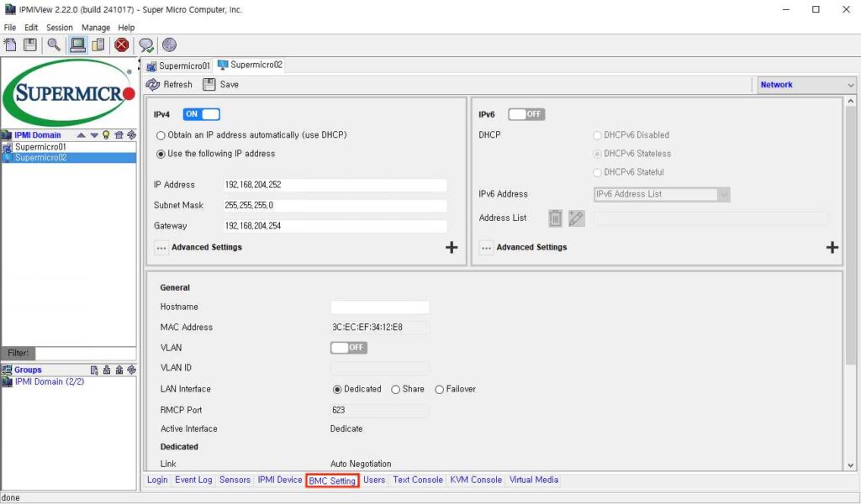The width and height of the screenshot is (861, 504).
Task: Click the speech bubble with green check icon
Action: point(146,45)
